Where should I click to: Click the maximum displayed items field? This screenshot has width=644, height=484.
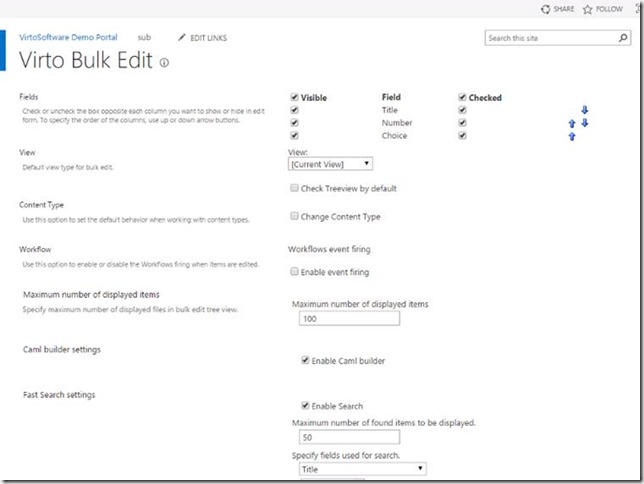click(349, 319)
